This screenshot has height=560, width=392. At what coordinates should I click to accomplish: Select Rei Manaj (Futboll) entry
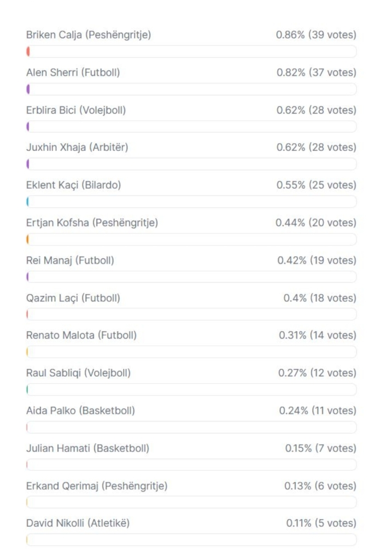click(x=70, y=260)
